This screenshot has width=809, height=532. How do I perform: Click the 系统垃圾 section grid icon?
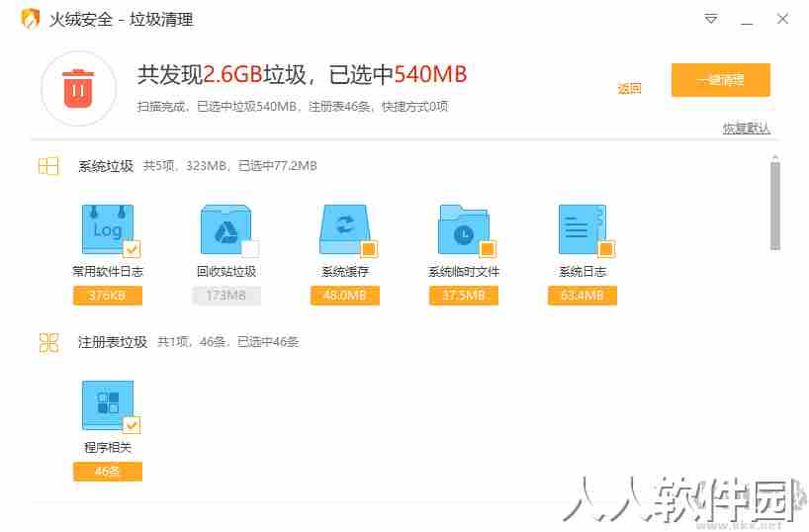click(48, 166)
